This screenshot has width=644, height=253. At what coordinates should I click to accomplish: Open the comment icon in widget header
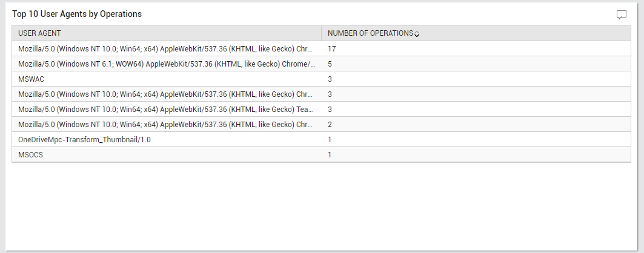coord(622,15)
